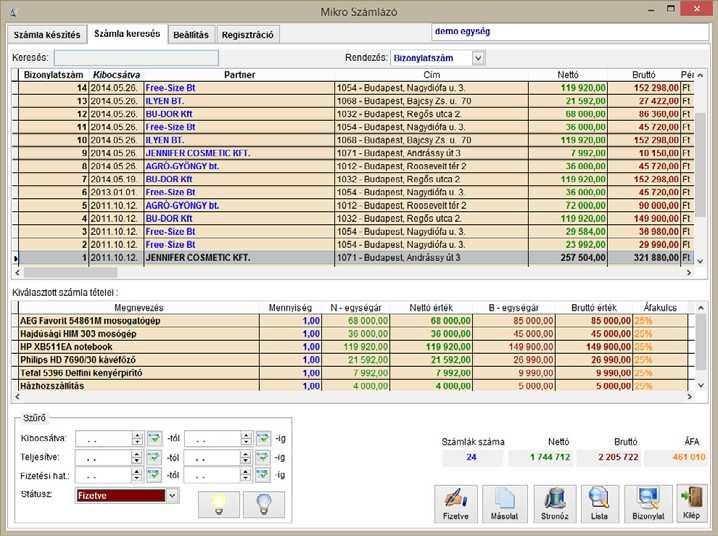Screen dimensions: 718x536
Task: Click the Kibocsátva -tól date spinner
Action: click(x=137, y=439)
